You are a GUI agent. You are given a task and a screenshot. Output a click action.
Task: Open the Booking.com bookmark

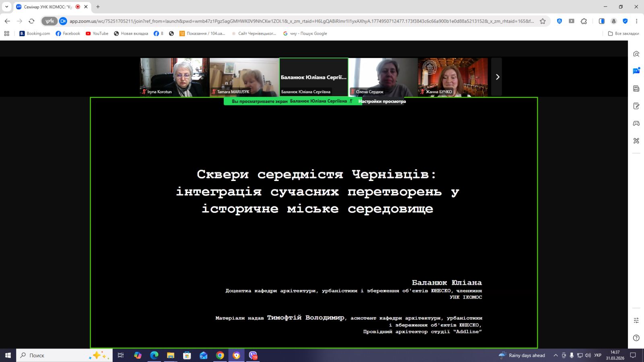pos(35,34)
